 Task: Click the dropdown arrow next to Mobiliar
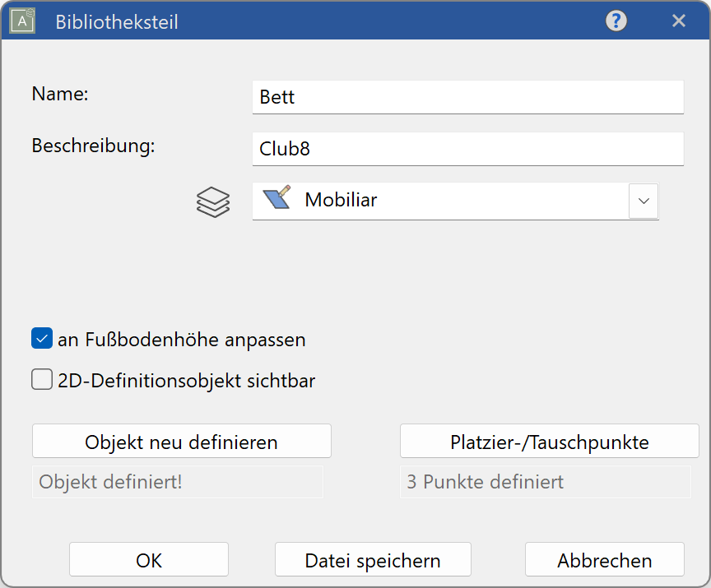(x=644, y=201)
